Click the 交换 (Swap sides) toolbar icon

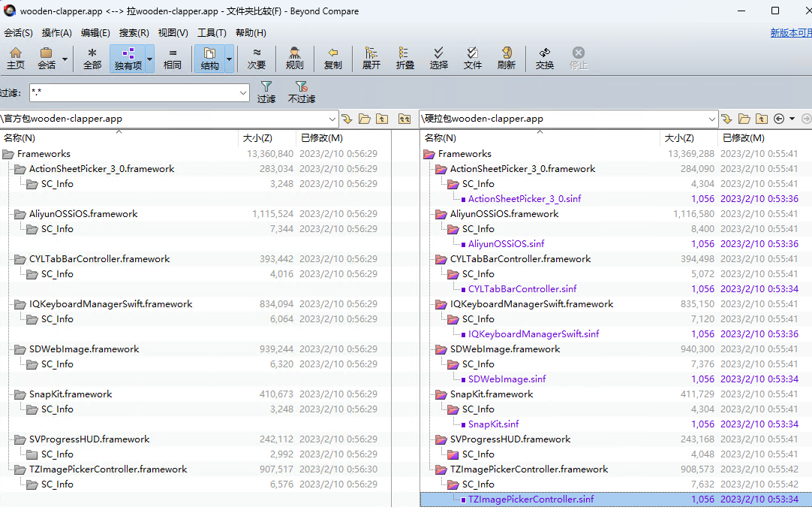[x=544, y=58]
